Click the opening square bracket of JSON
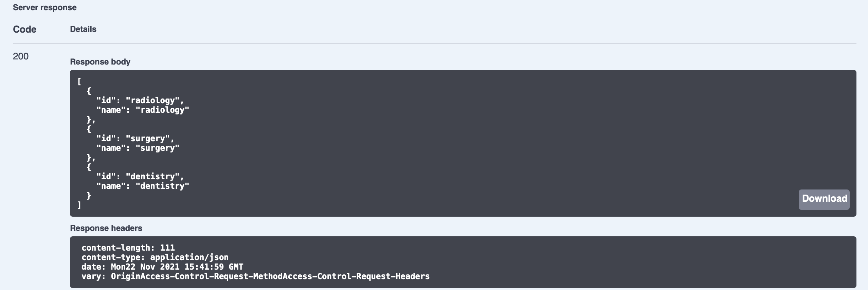Viewport: 868px width, 290px height. 79,81
